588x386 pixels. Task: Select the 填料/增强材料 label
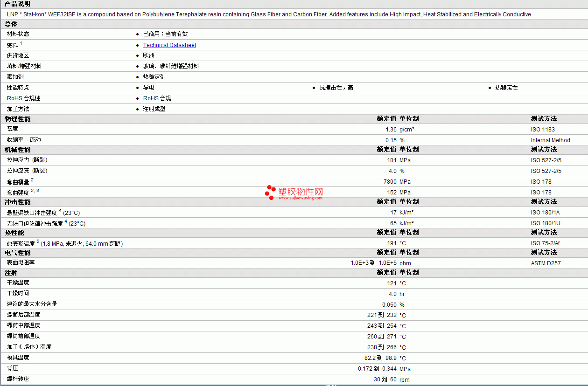(24, 66)
